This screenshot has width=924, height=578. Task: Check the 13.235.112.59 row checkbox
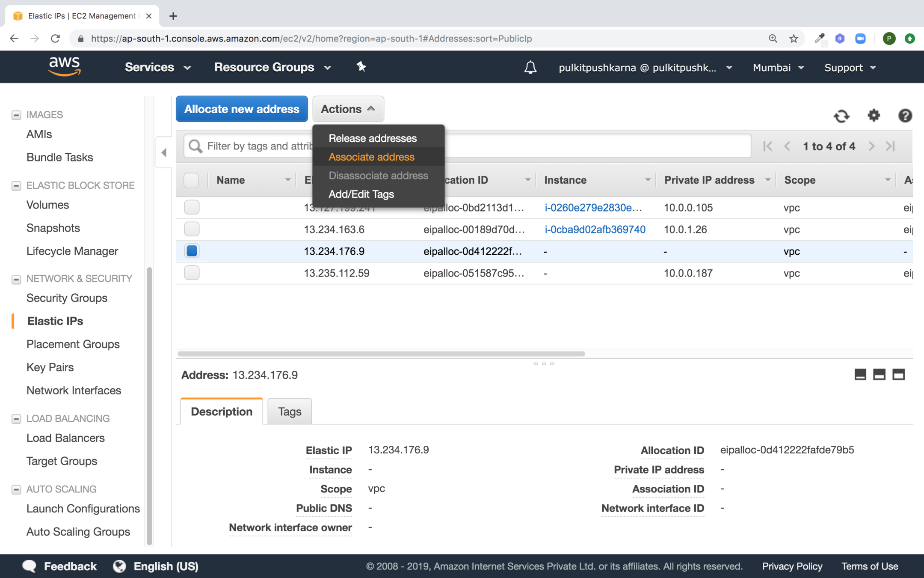coord(192,273)
